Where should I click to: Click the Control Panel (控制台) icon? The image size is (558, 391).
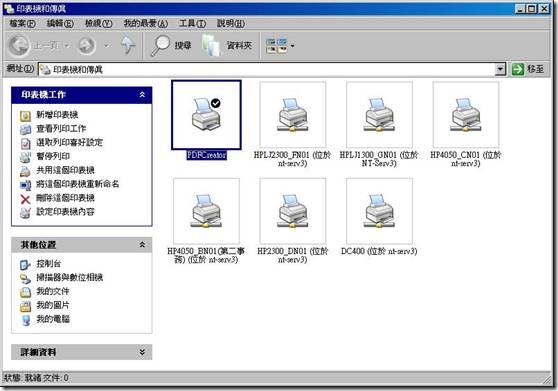(x=25, y=264)
